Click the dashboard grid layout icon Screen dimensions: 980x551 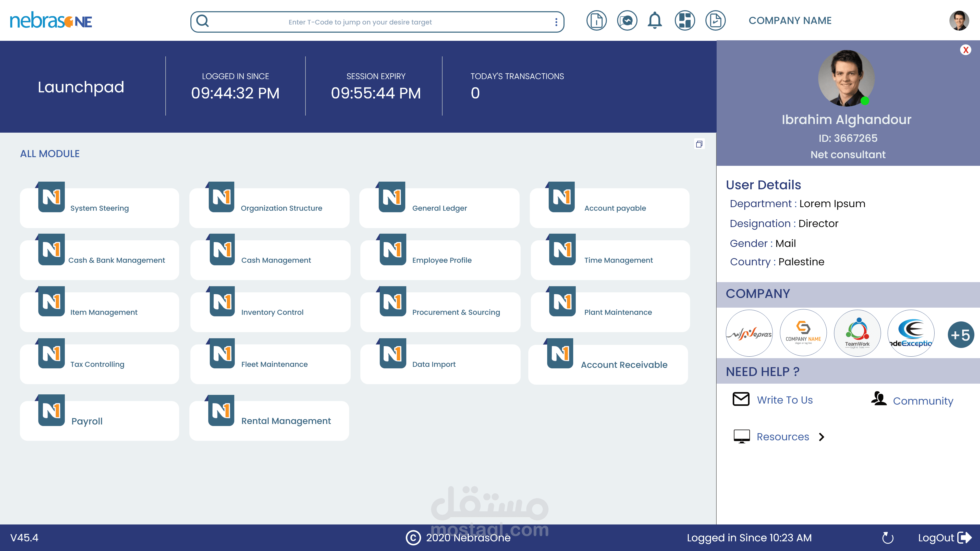[x=685, y=20]
